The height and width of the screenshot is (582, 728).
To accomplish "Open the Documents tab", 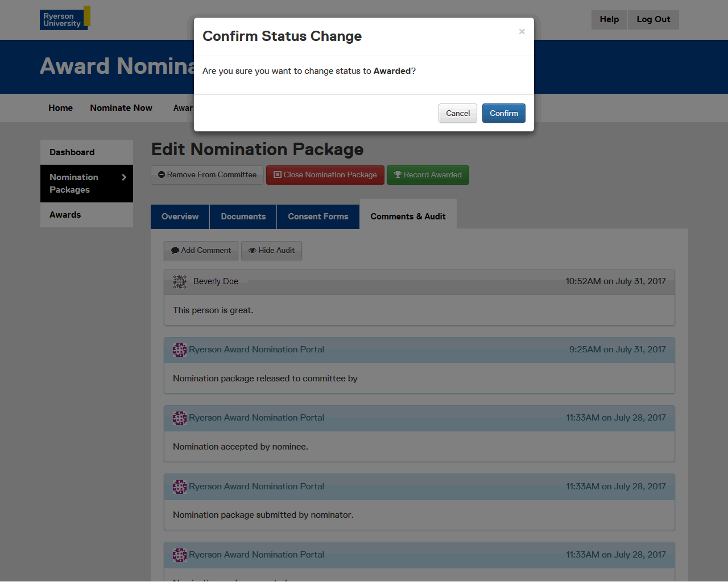I will click(x=243, y=217).
